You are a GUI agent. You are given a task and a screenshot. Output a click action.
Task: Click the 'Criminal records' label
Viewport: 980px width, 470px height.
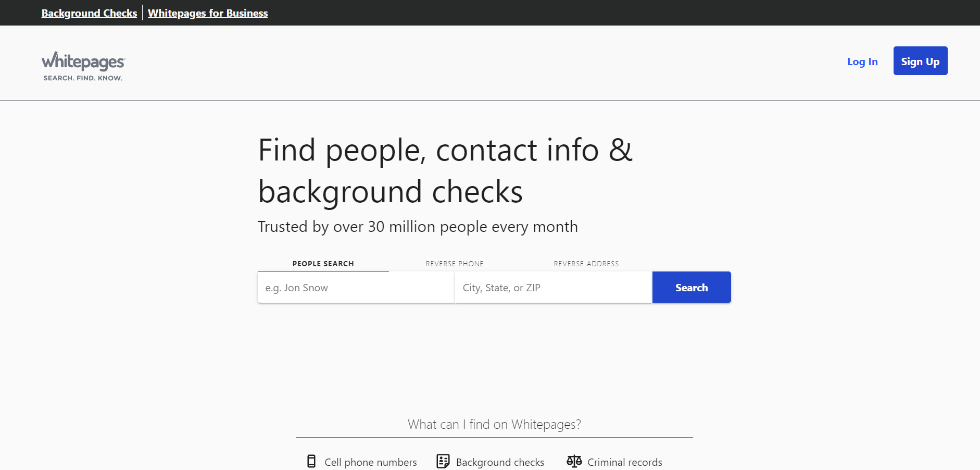pos(625,462)
